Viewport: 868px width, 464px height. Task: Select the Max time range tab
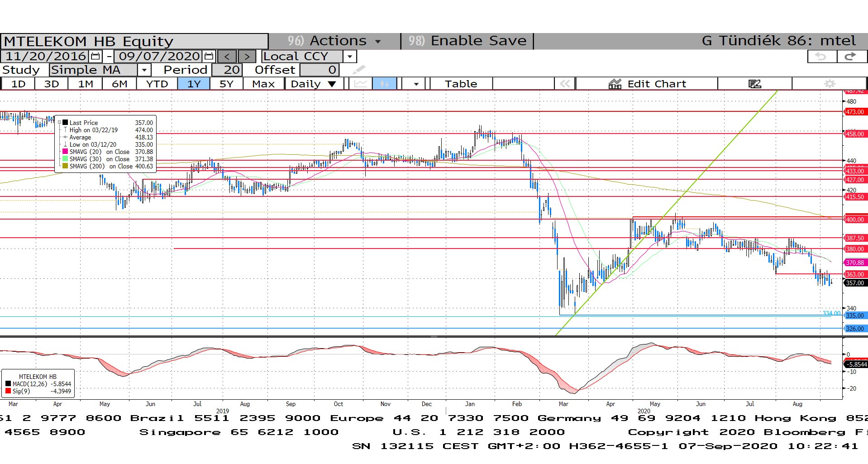(x=263, y=84)
